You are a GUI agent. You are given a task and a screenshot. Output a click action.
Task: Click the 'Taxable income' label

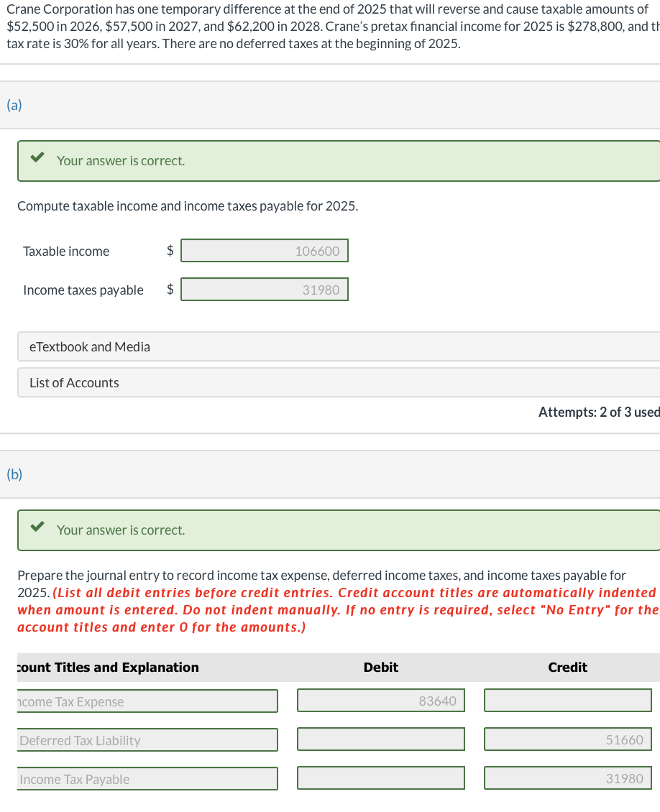click(x=66, y=252)
